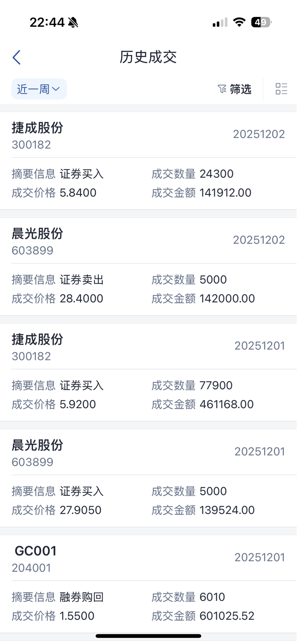The width and height of the screenshot is (297, 644).
Task: Tap the muted bell status icon
Action: (73, 22)
